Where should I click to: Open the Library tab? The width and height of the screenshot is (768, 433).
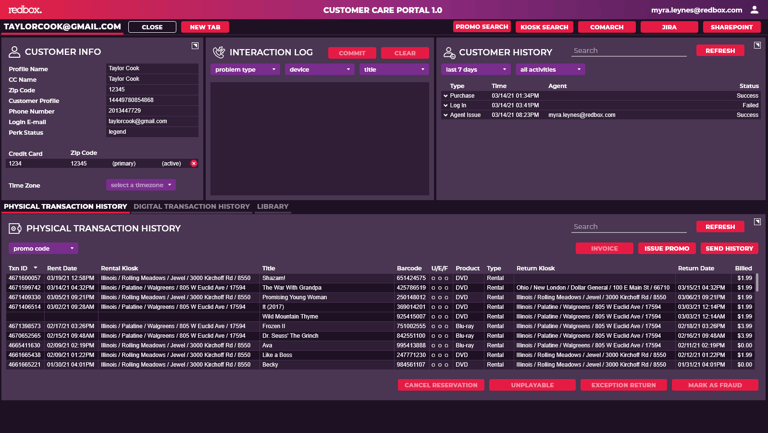[x=273, y=207]
